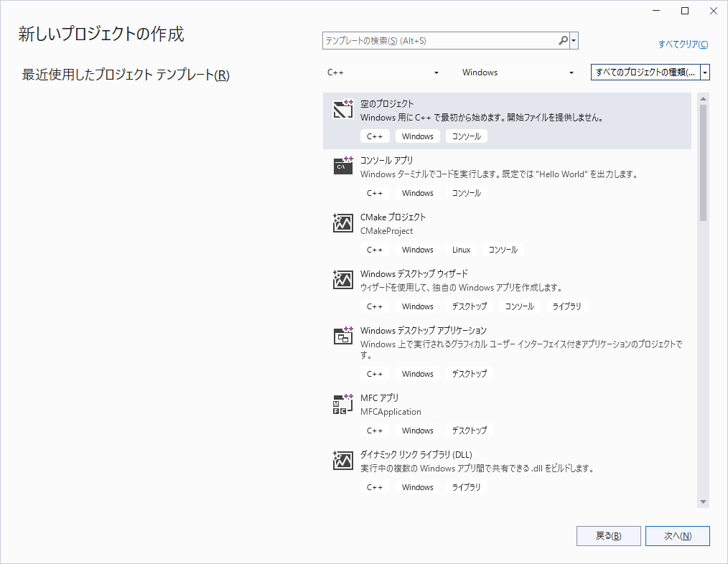Click the ダイナミック リンク ライブラリ (DLL) icon
Viewport: 728px width, 564px height.
[343, 460]
